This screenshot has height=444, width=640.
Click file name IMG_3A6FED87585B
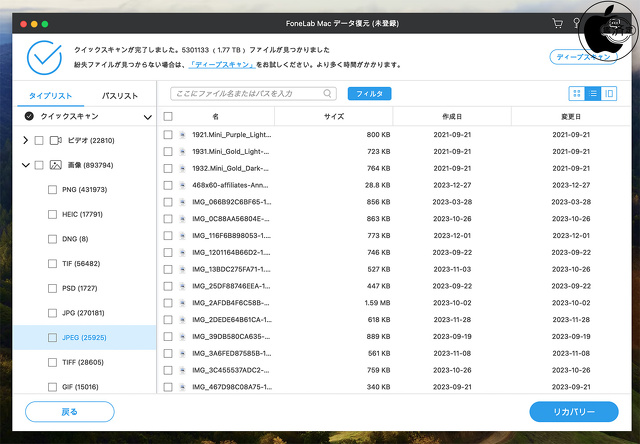(231, 353)
